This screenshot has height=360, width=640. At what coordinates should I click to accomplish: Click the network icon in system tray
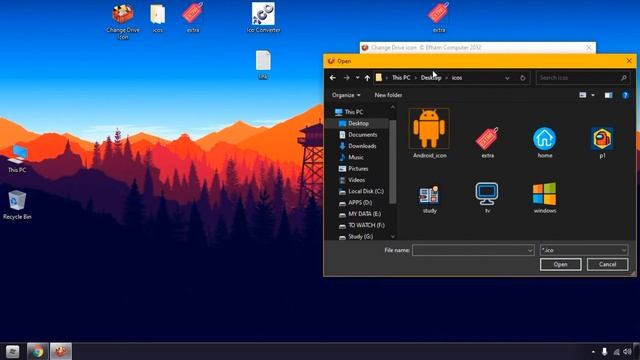coord(616,351)
